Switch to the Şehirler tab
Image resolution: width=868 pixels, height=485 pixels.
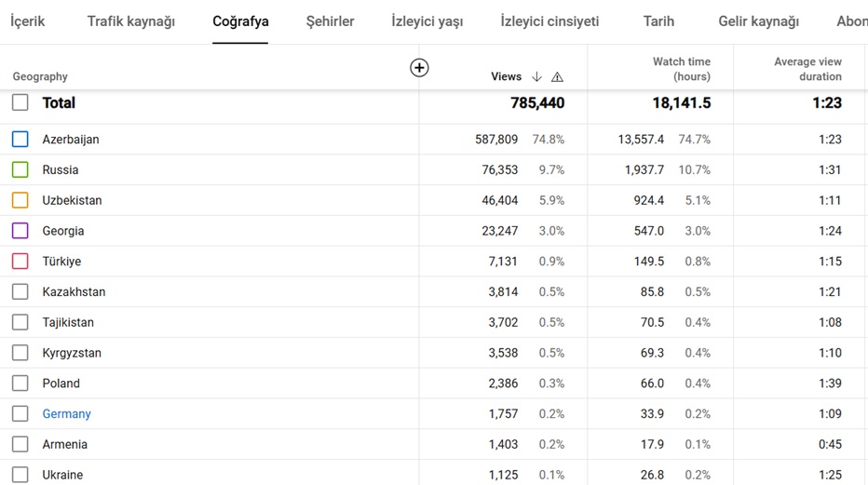coord(330,21)
